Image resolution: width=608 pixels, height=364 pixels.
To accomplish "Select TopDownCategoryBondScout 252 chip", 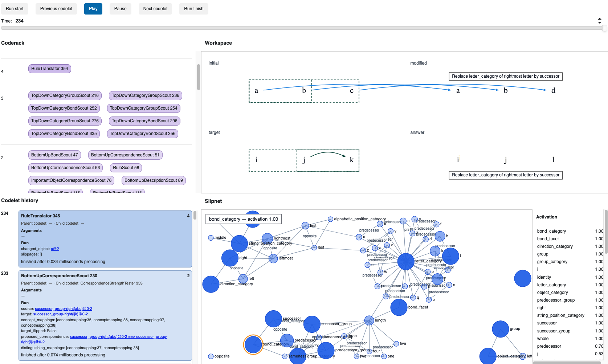I will pos(64,108).
